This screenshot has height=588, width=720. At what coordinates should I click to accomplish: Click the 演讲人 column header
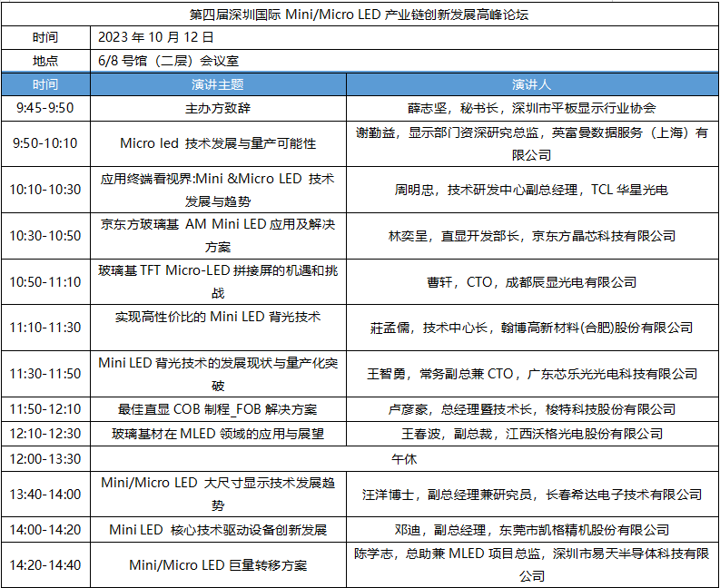click(x=532, y=84)
